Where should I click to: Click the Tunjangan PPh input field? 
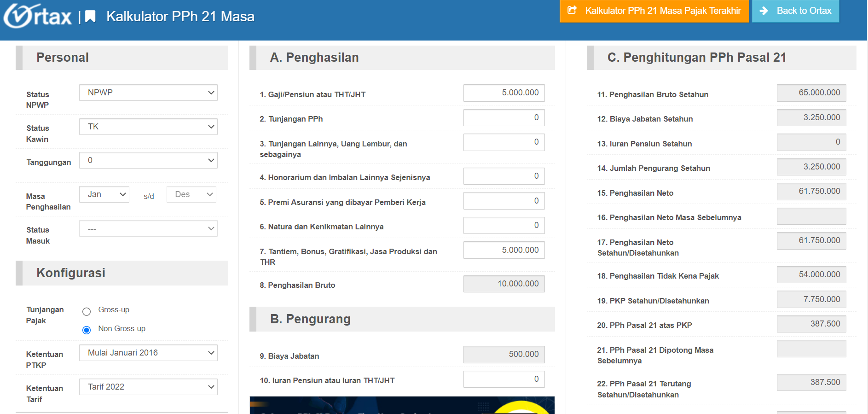pos(504,117)
